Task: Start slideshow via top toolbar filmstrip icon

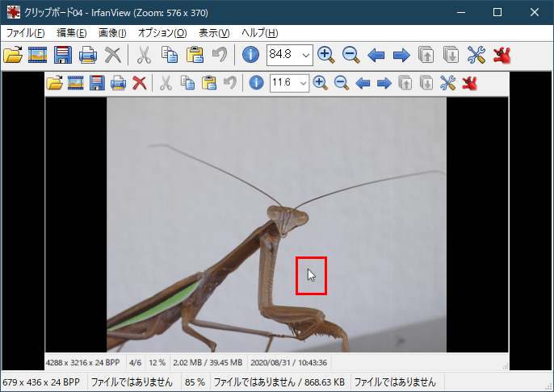Action: click(x=38, y=55)
